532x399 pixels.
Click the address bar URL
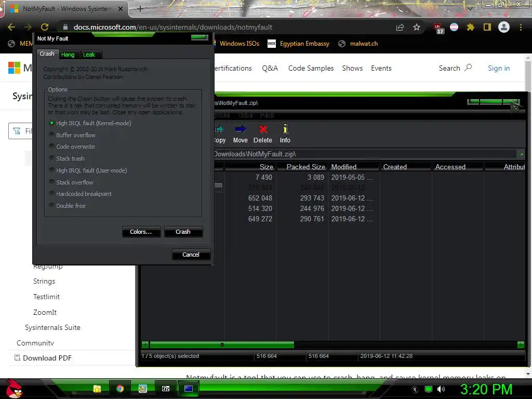[173, 27]
